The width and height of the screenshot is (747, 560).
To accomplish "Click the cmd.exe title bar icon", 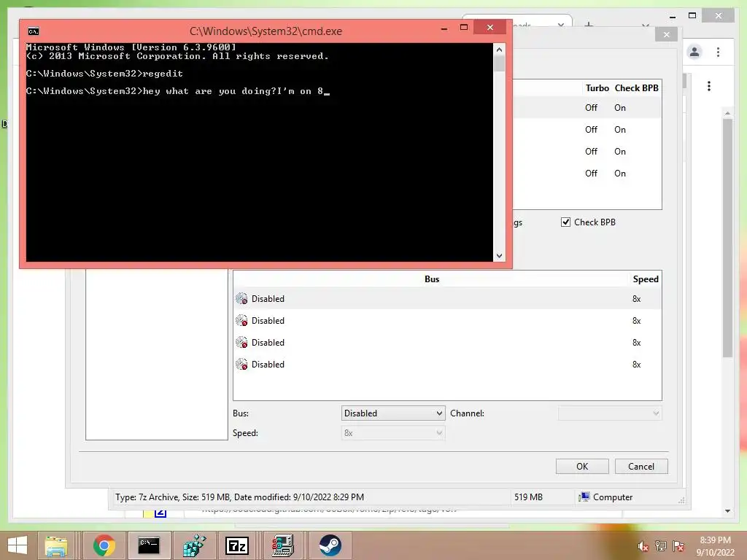I will (34, 31).
